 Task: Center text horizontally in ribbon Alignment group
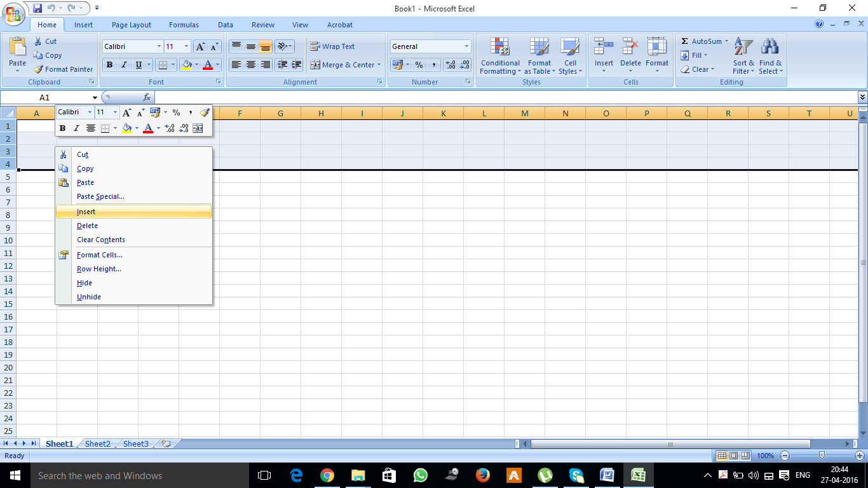[x=251, y=65]
